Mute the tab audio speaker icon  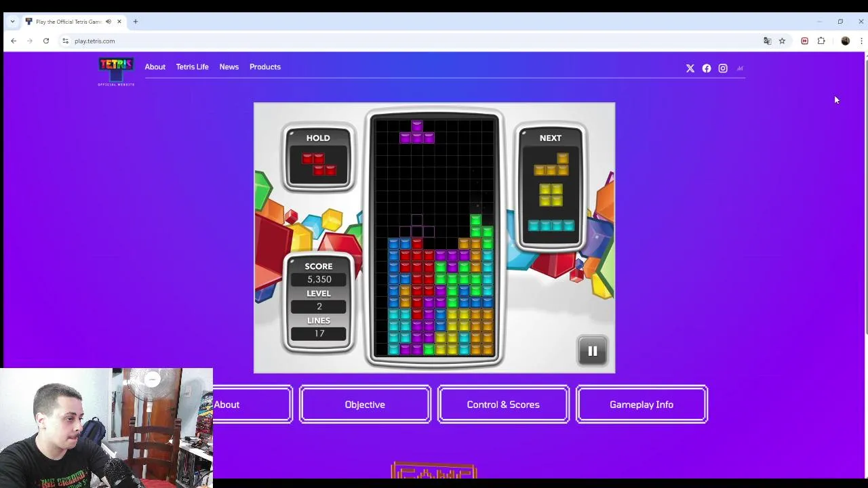108,22
